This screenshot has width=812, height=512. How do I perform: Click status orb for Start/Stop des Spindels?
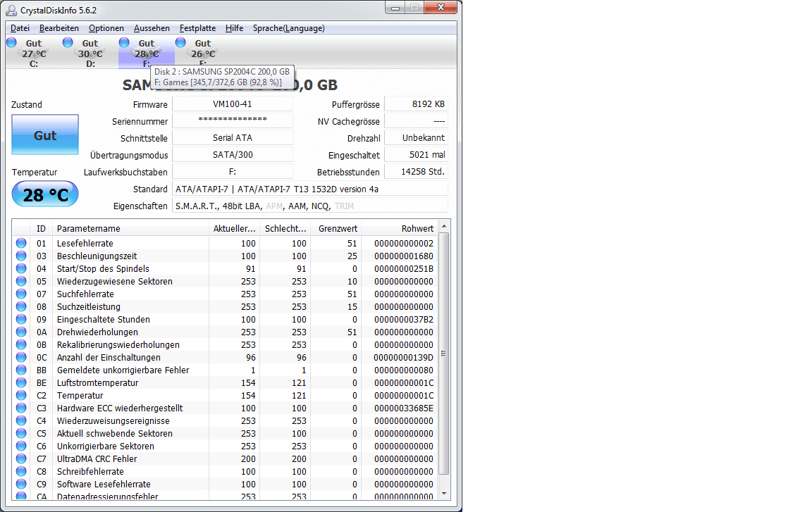click(x=21, y=268)
